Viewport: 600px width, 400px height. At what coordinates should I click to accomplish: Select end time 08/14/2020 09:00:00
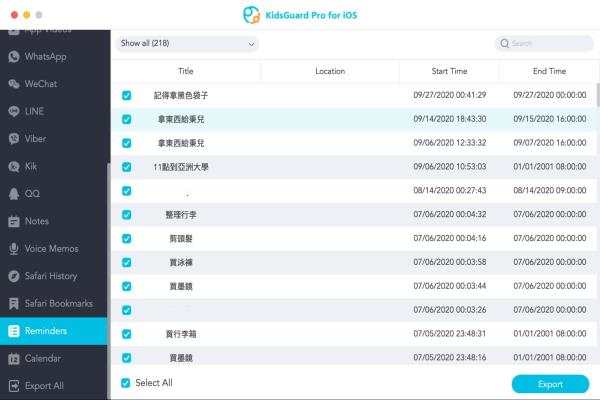(x=549, y=190)
